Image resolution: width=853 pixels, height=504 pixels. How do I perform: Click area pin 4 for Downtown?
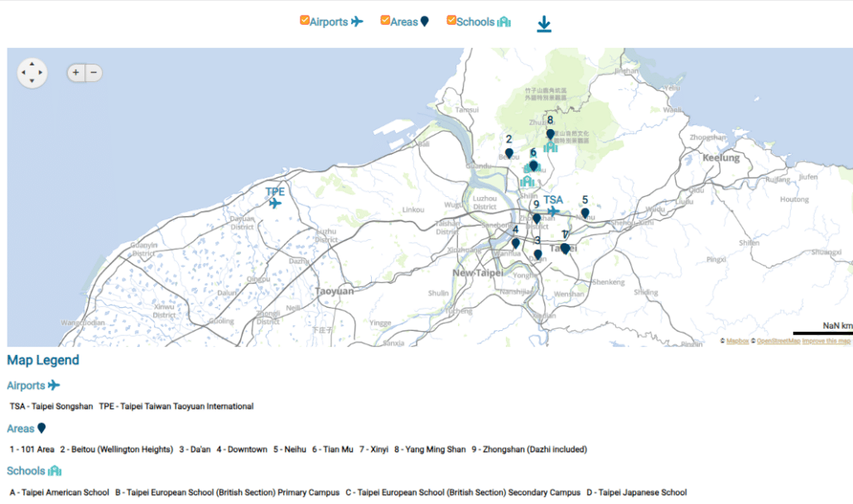click(x=516, y=243)
